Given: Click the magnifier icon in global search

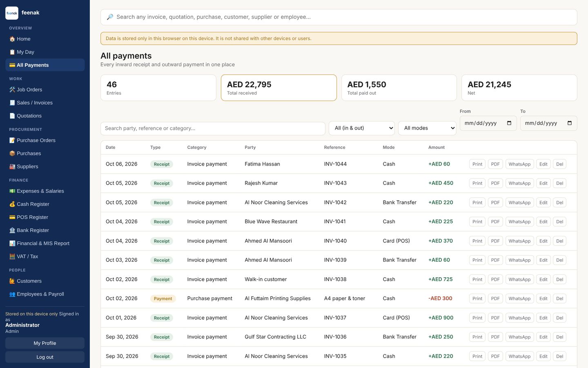Looking at the screenshot, I should point(110,17).
